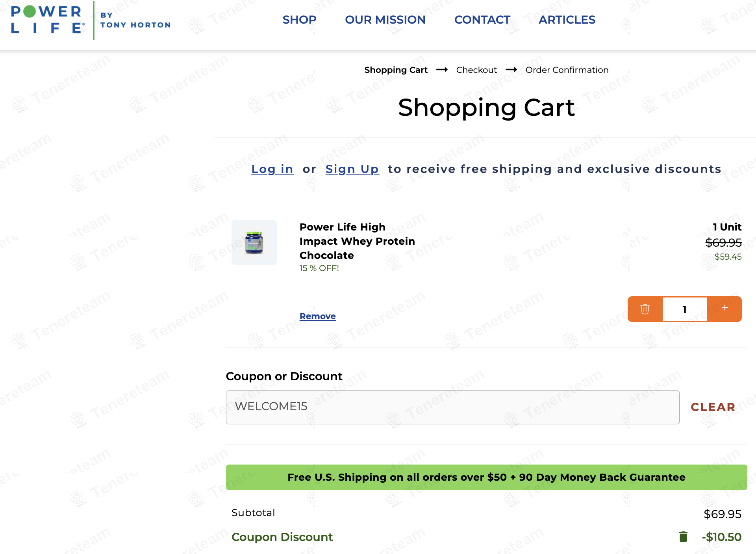756x554 pixels.
Task: Clear the WELCOME15 coupon code
Action: pos(713,407)
